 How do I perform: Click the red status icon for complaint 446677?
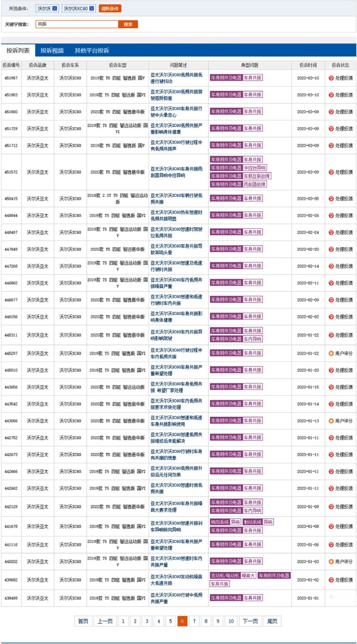(x=331, y=300)
